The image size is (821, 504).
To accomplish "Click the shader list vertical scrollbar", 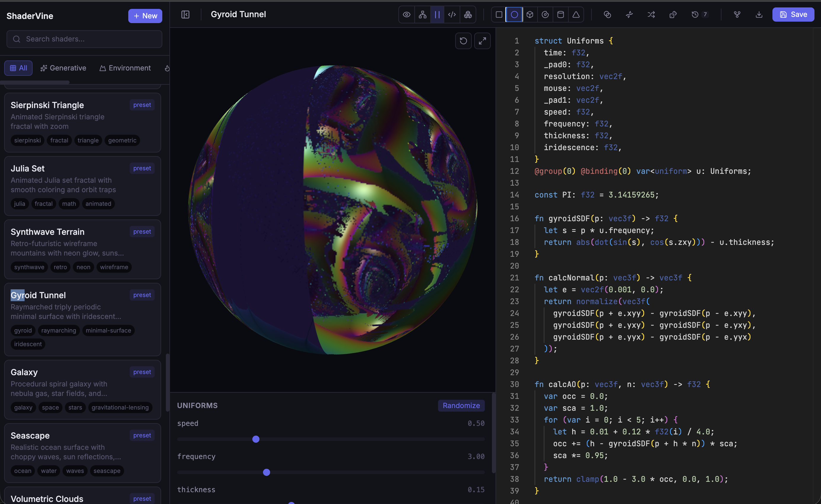I will click(x=167, y=383).
